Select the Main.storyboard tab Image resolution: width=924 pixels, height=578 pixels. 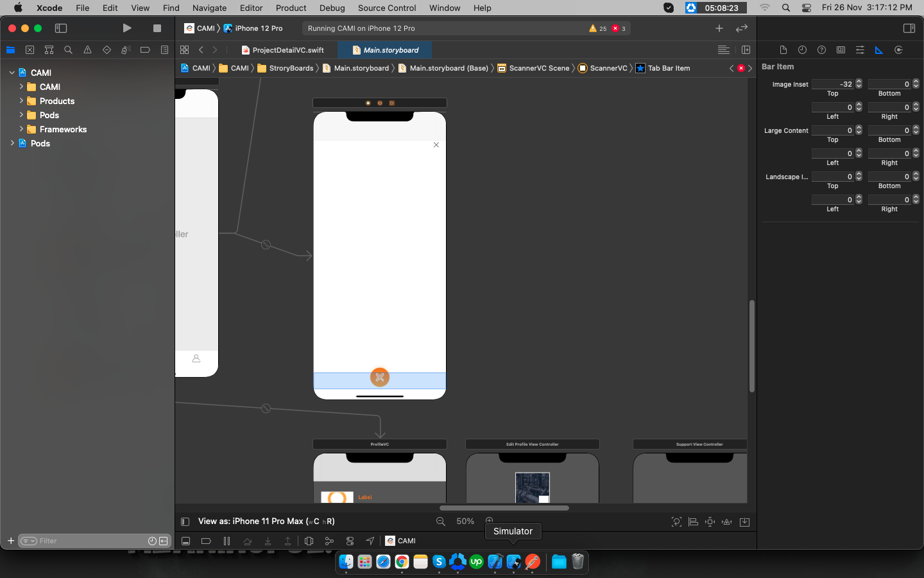[x=385, y=50]
